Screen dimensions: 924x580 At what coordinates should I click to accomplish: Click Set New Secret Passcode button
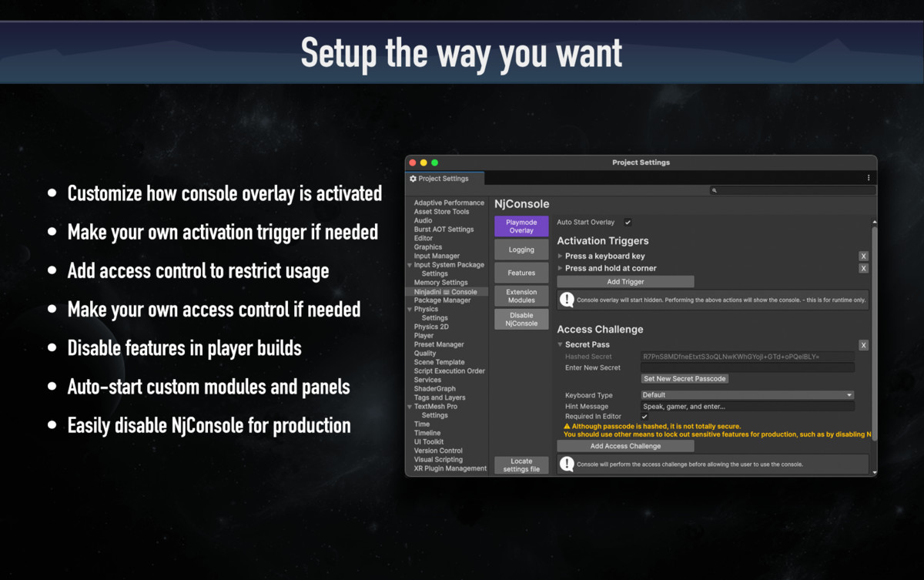[685, 379]
